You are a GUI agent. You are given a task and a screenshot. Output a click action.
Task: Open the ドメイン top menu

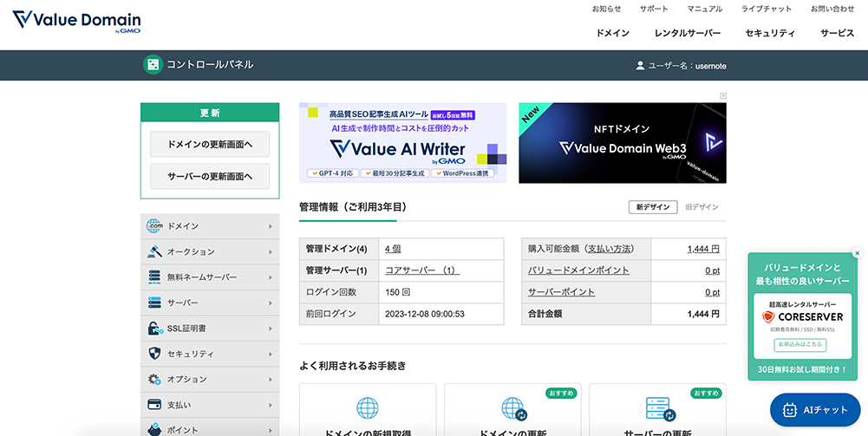coord(612,33)
